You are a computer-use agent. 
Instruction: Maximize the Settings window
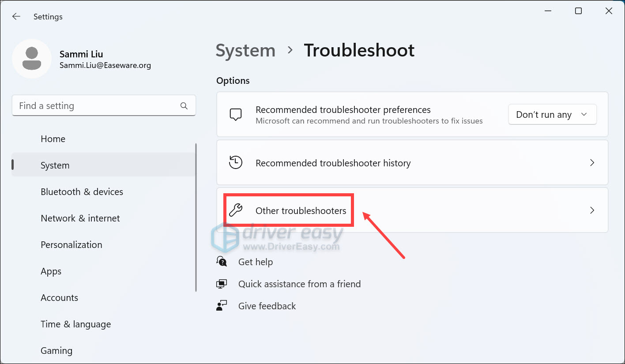point(578,11)
